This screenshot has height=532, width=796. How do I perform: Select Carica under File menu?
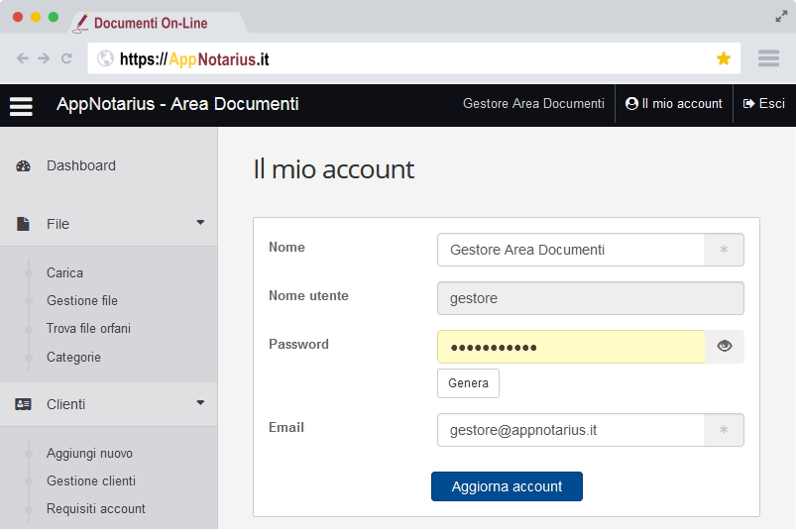[65, 272]
